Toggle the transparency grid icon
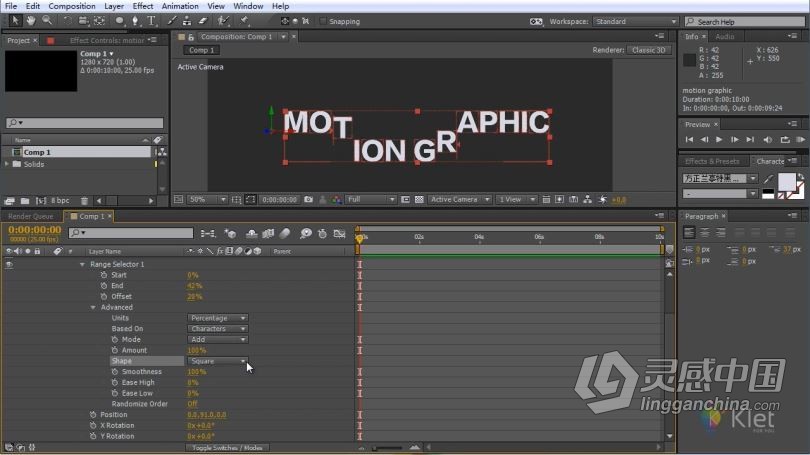This screenshot has width=810, height=455. pos(419,199)
